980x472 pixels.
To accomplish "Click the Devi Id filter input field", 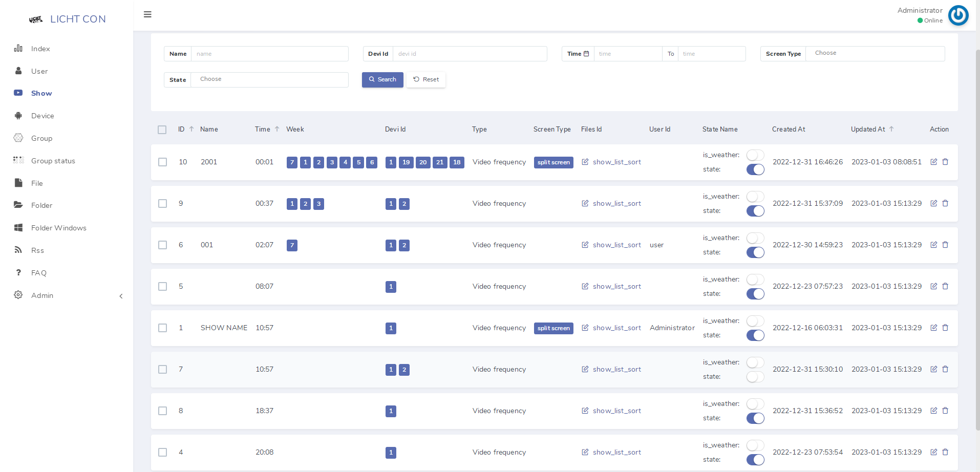I will (x=470, y=54).
